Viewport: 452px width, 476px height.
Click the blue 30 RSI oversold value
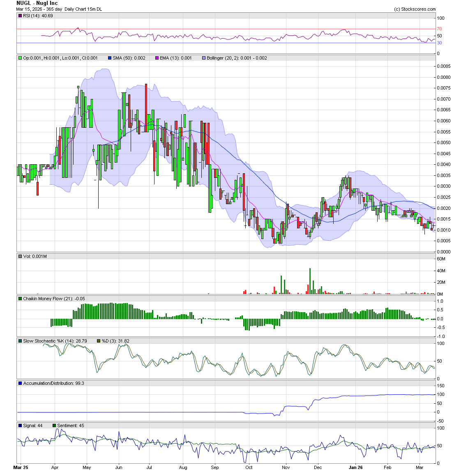click(439, 43)
